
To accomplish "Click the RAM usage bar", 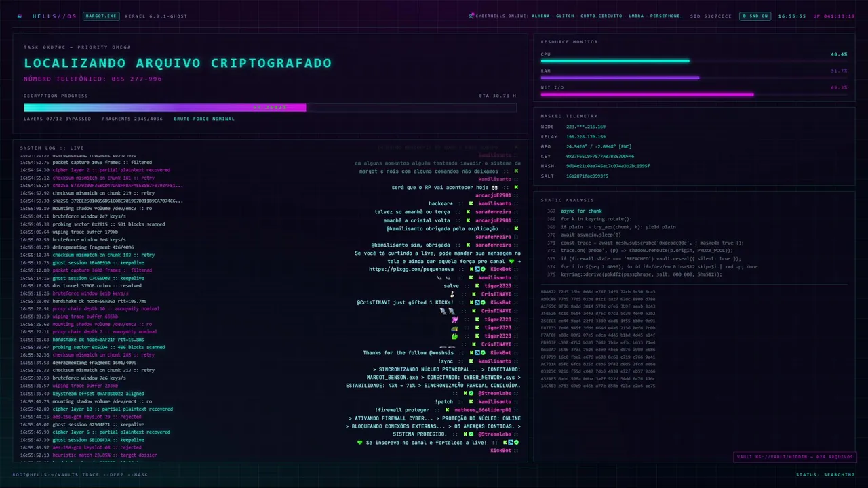I will click(x=694, y=77).
